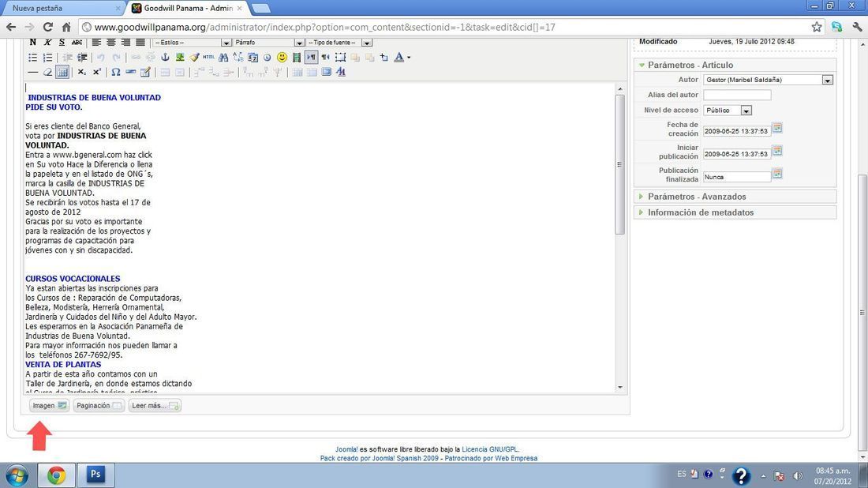868x488 pixels.
Task: Insert a horizontal rule line
Action: tap(32, 72)
